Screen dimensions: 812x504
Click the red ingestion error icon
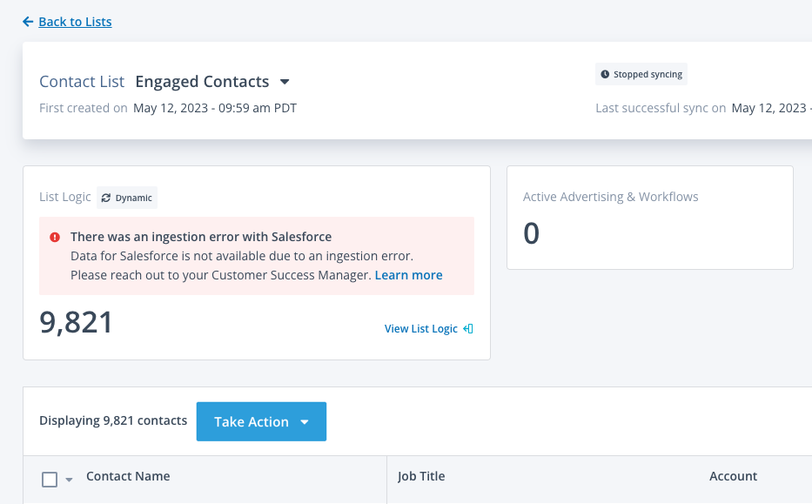click(x=55, y=237)
